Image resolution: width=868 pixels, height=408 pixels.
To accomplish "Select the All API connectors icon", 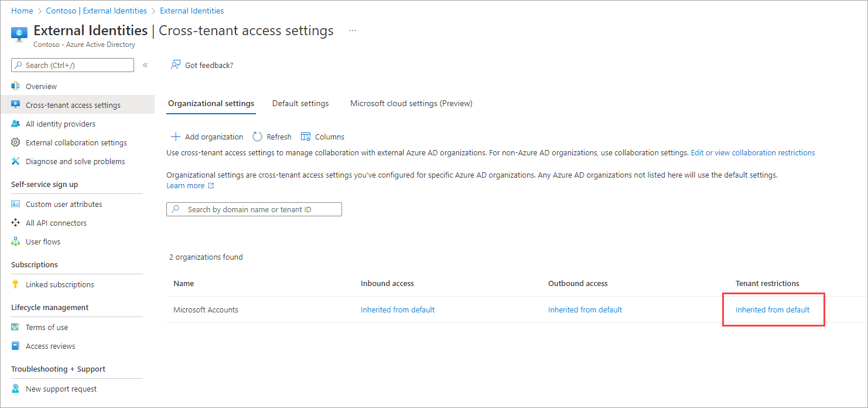I will point(16,223).
